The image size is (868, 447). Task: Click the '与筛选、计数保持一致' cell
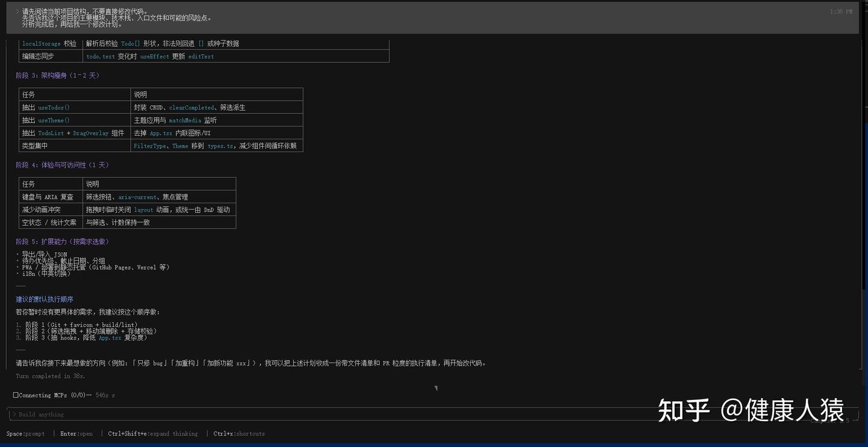tap(159, 222)
